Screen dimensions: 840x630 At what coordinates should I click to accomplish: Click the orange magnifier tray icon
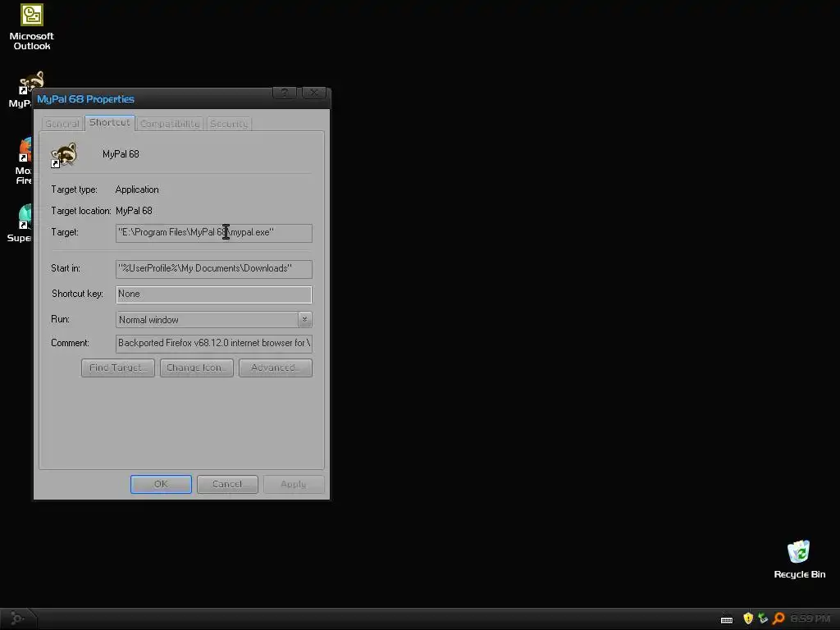[778, 619]
